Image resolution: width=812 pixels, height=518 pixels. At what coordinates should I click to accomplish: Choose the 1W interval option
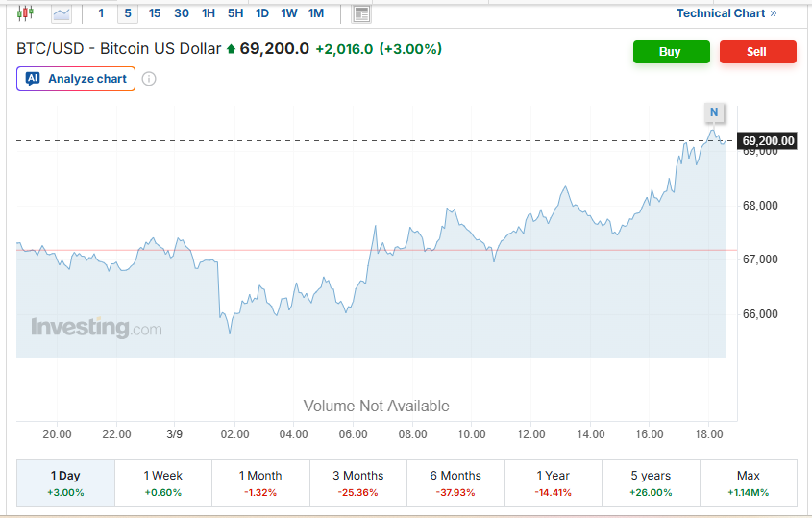pos(289,13)
